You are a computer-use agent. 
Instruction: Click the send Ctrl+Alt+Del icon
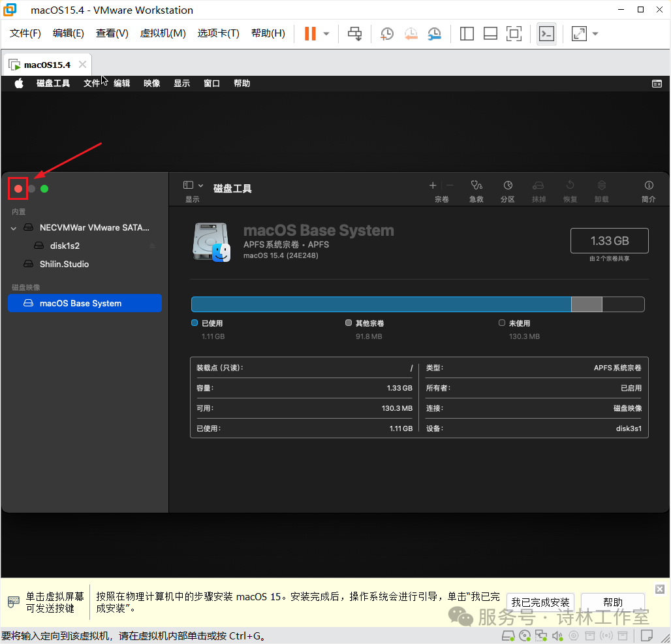(x=354, y=33)
